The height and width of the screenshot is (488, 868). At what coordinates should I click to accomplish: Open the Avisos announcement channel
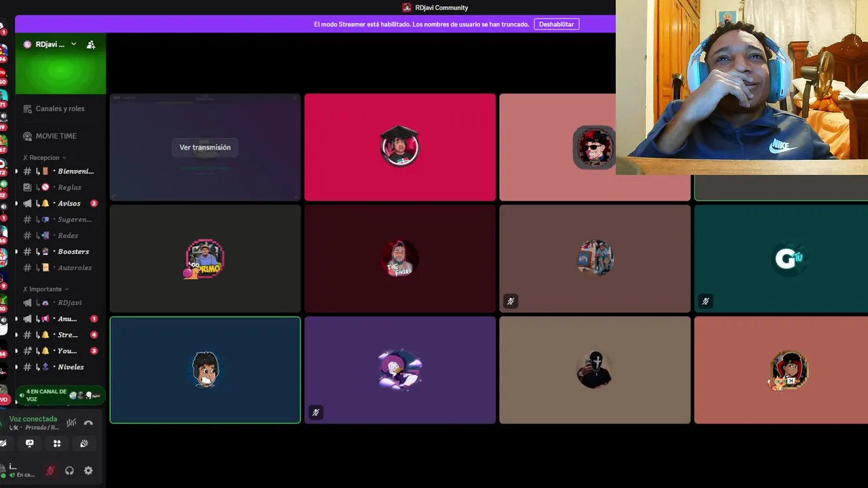pyautogui.click(x=60, y=203)
